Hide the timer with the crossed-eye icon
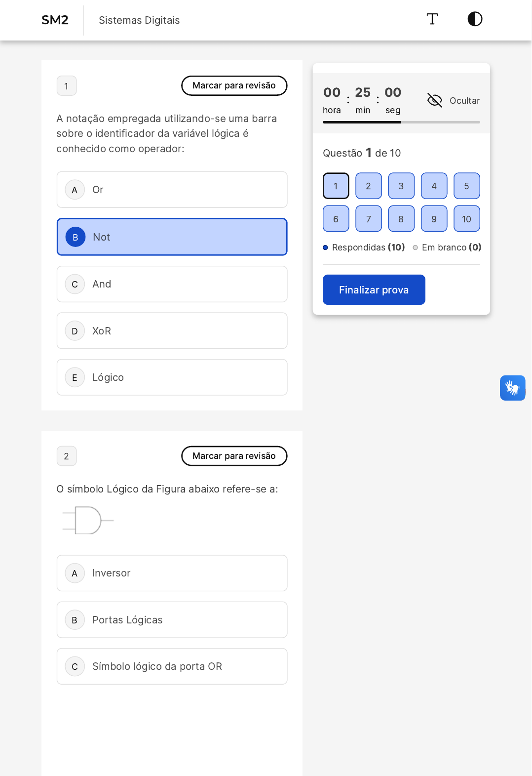The image size is (532, 776). pyautogui.click(x=435, y=100)
